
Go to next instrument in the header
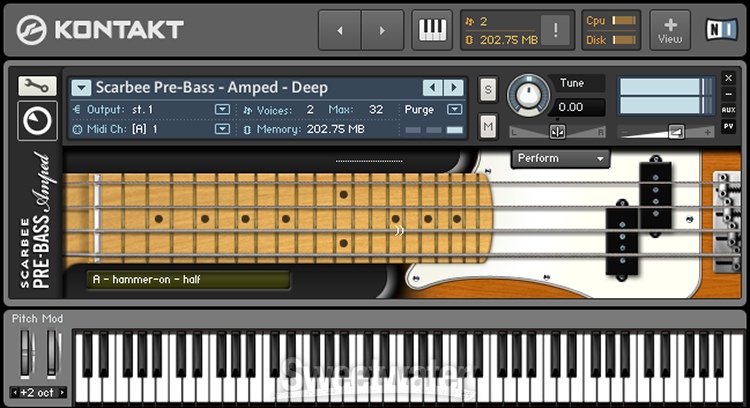coord(382,30)
